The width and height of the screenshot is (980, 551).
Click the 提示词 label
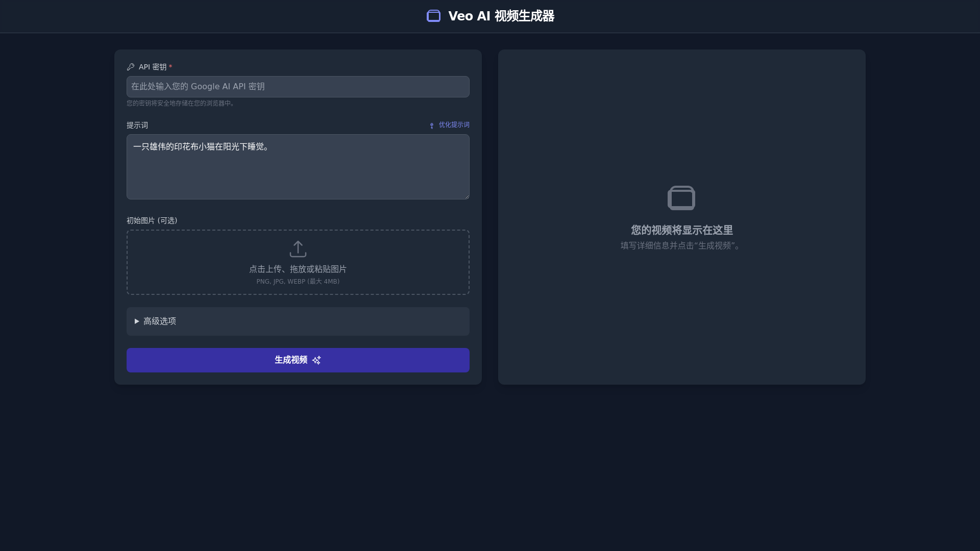[x=137, y=126]
